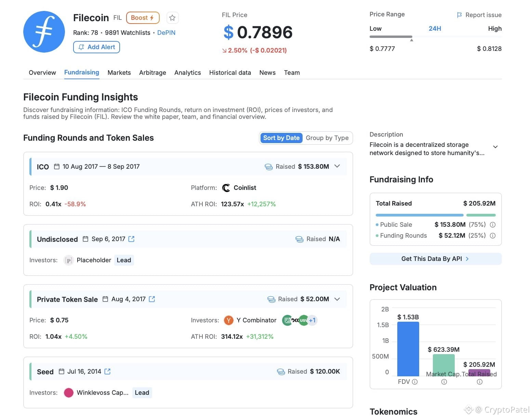This screenshot has width=532, height=418.
Task: Switch to the Markets tab
Action: pos(119,73)
